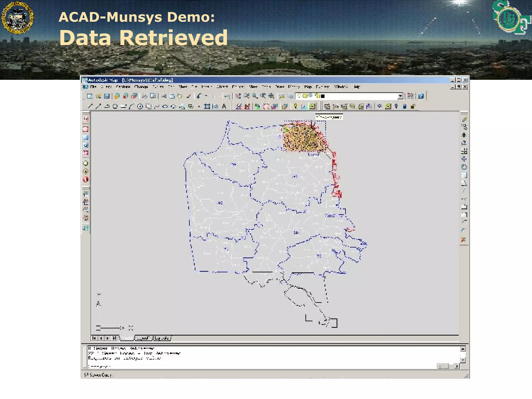Toggle the layer on/off lightbulb
532x399 pixels.
click(x=299, y=96)
